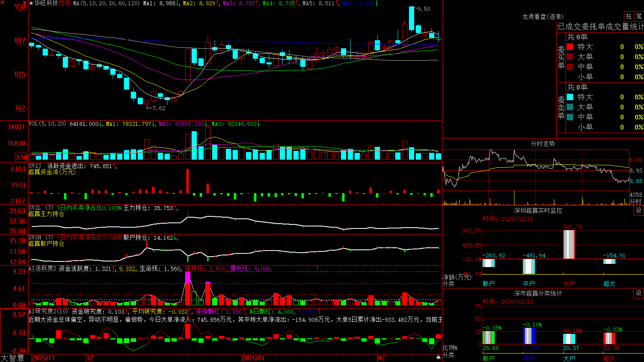
Task: Click the teal 中单 sell order swatch
Action: pyautogui.click(x=570, y=117)
